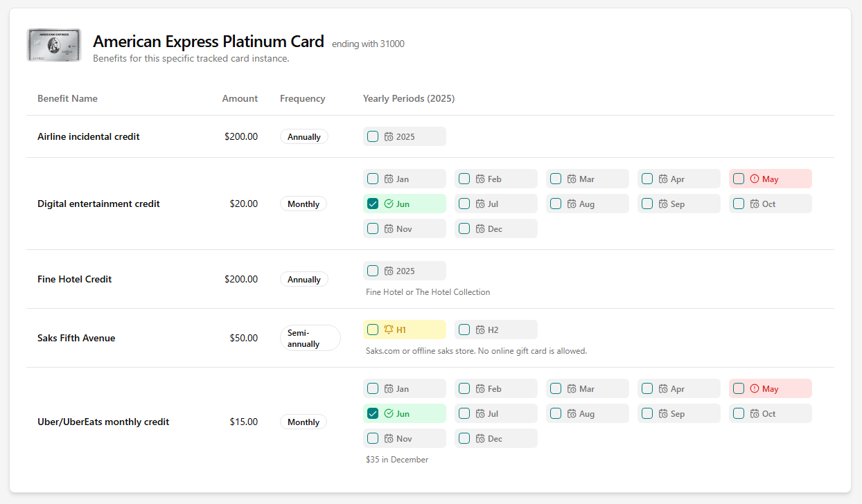Uncheck the Uber credit Jun checkbox

coord(373,413)
